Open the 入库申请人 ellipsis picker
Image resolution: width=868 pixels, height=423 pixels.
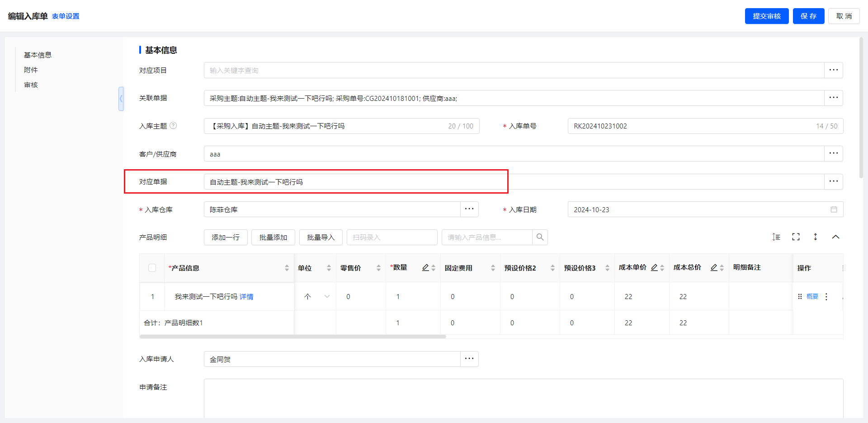point(469,359)
